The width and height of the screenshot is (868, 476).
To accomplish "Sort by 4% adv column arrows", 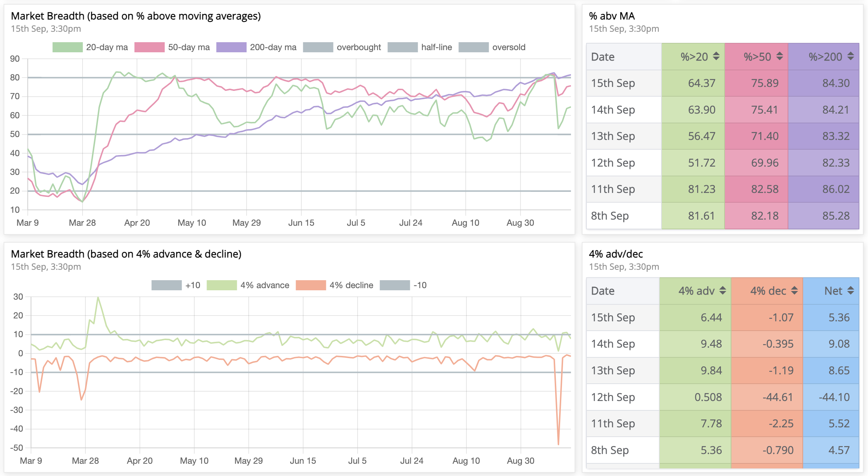I will (723, 291).
